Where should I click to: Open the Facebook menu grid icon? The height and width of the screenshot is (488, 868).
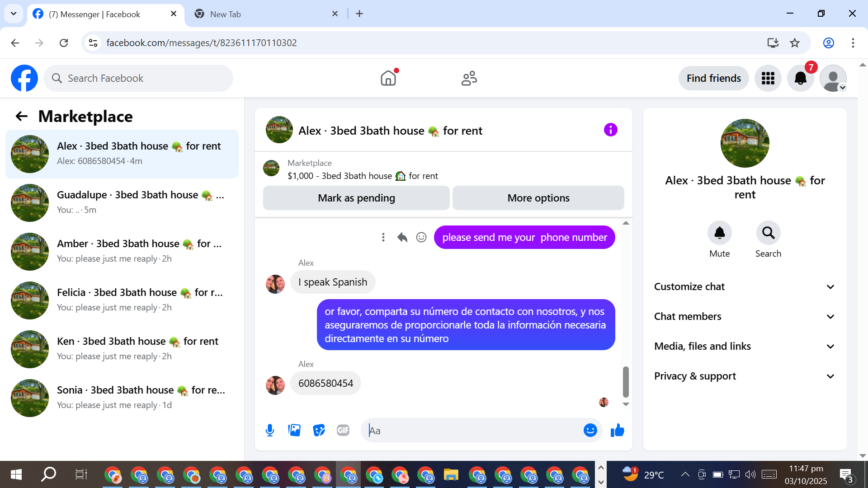(768, 78)
